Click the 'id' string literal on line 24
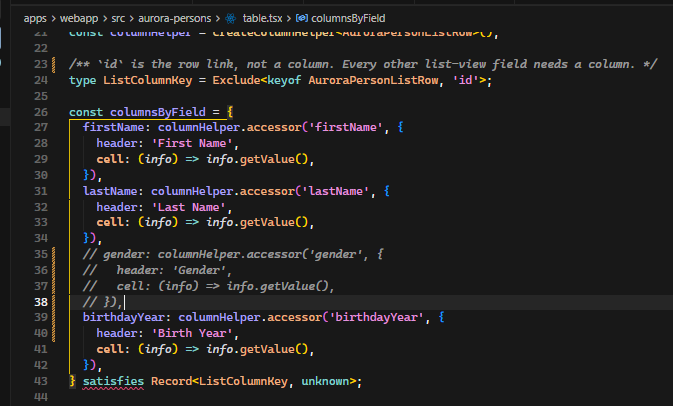Image resolution: width=673 pixels, height=406 pixels. tap(465, 80)
